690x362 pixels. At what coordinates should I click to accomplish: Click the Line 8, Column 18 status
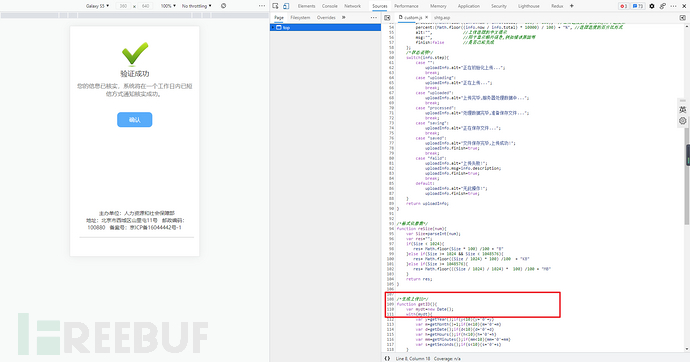pyautogui.click(x=413, y=358)
